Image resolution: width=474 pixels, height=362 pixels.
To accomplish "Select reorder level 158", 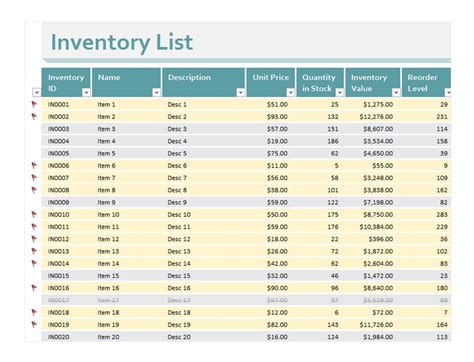I will click(442, 141).
